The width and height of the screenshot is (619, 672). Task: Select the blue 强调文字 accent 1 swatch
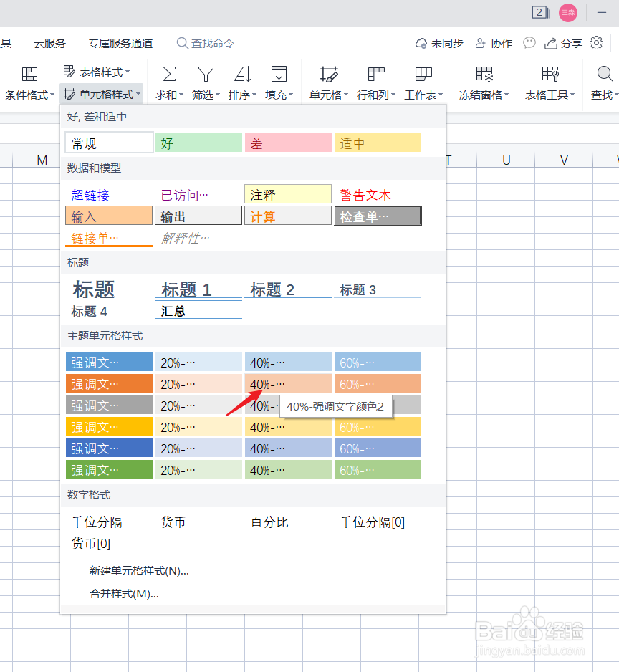(x=109, y=362)
